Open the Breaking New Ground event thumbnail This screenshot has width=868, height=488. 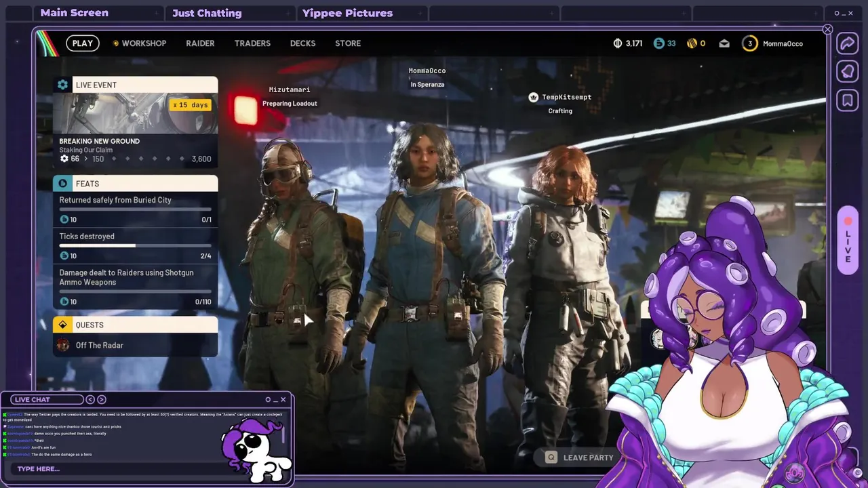point(136,113)
